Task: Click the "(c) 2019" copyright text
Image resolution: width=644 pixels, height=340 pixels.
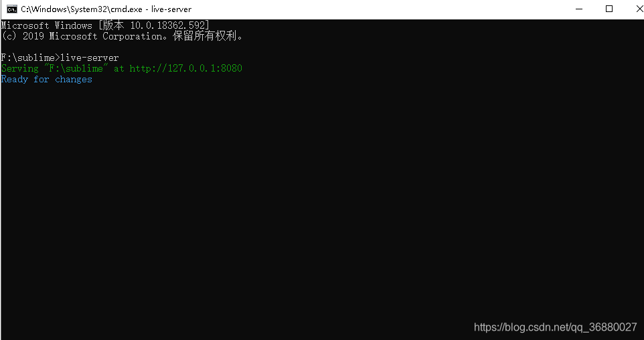Action: point(23,36)
